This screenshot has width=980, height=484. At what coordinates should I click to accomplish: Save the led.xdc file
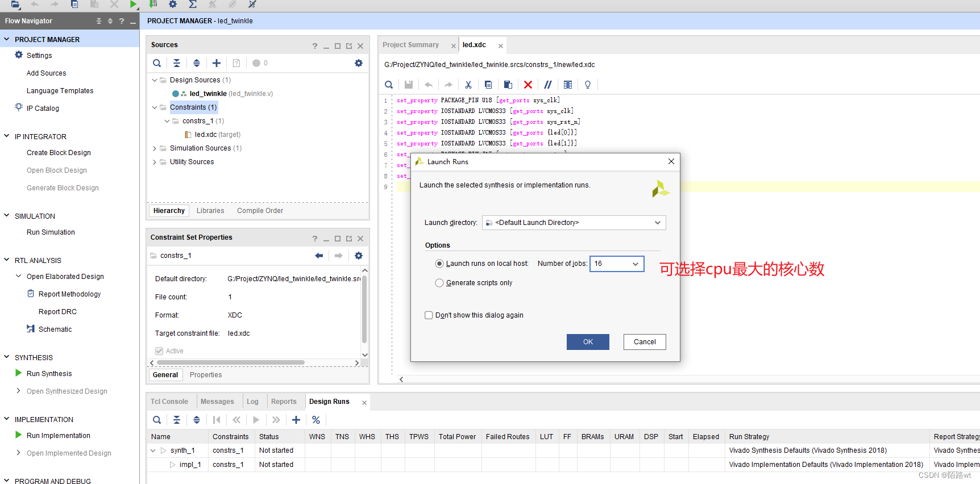coord(409,85)
